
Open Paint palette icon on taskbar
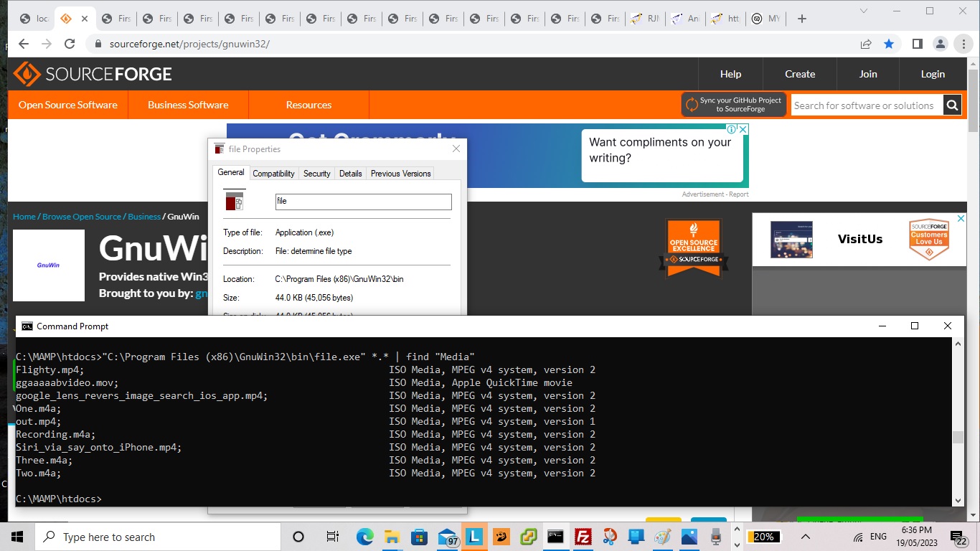tap(663, 537)
